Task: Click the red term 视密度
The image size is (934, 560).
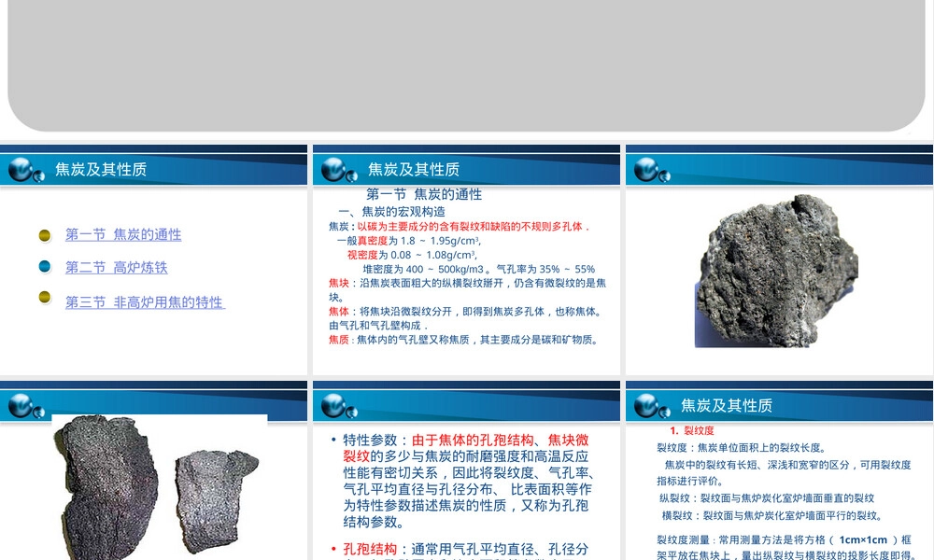Action: [x=362, y=256]
